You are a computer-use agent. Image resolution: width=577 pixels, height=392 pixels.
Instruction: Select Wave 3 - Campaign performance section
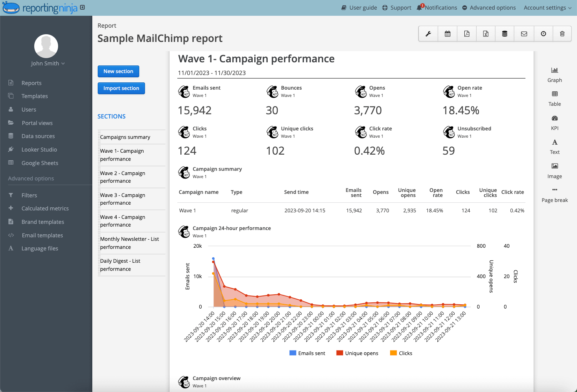132,199
